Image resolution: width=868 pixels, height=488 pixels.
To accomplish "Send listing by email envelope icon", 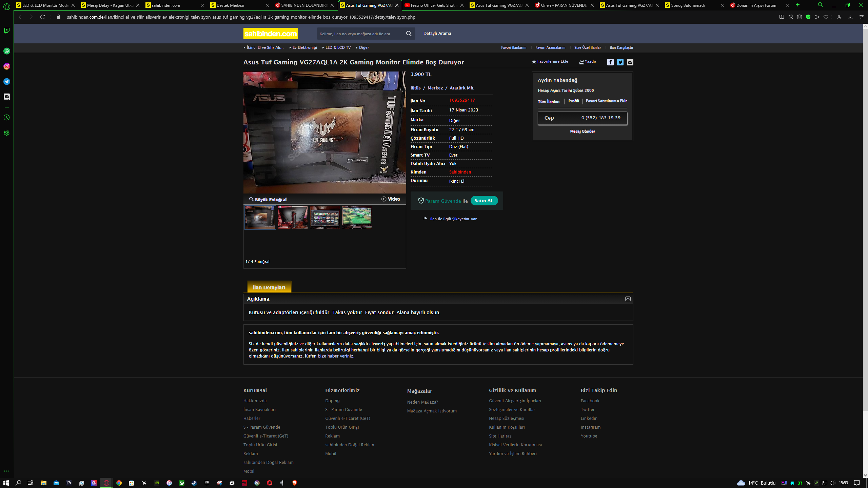I will tap(630, 62).
